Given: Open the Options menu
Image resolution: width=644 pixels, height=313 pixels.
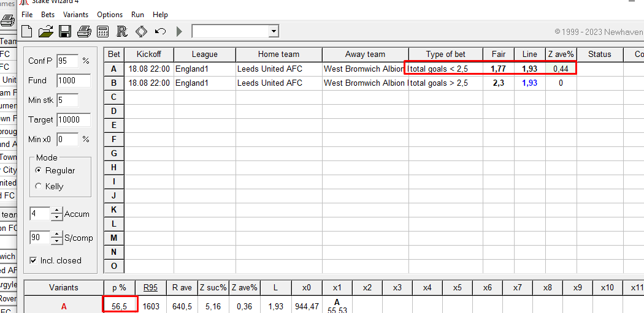Looking at the screenshot, I should [x=110, y=15].
